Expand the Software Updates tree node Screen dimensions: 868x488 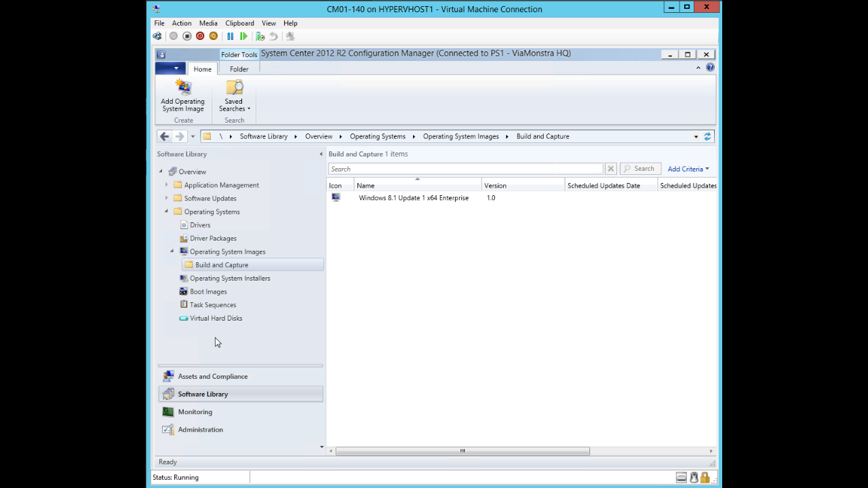[167, 198]
